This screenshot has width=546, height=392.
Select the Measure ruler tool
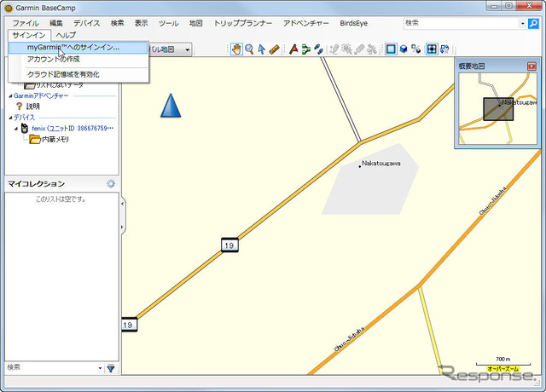275,49
